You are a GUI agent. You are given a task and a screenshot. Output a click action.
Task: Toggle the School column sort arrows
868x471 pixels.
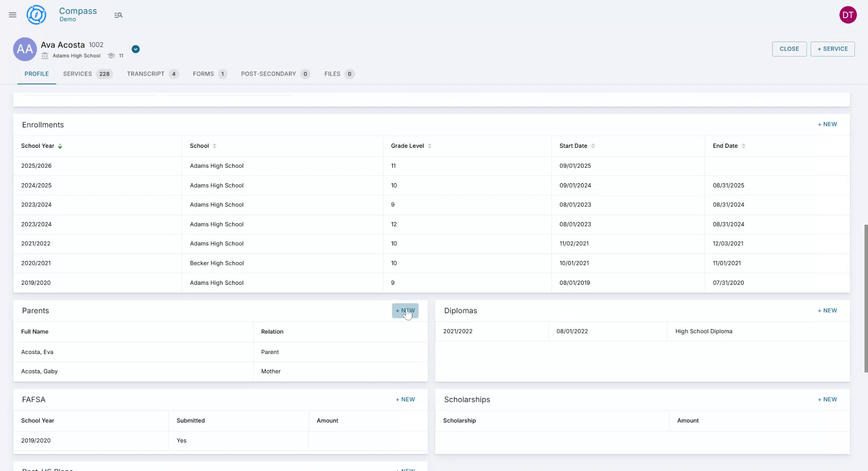click(x=214, y=146)
